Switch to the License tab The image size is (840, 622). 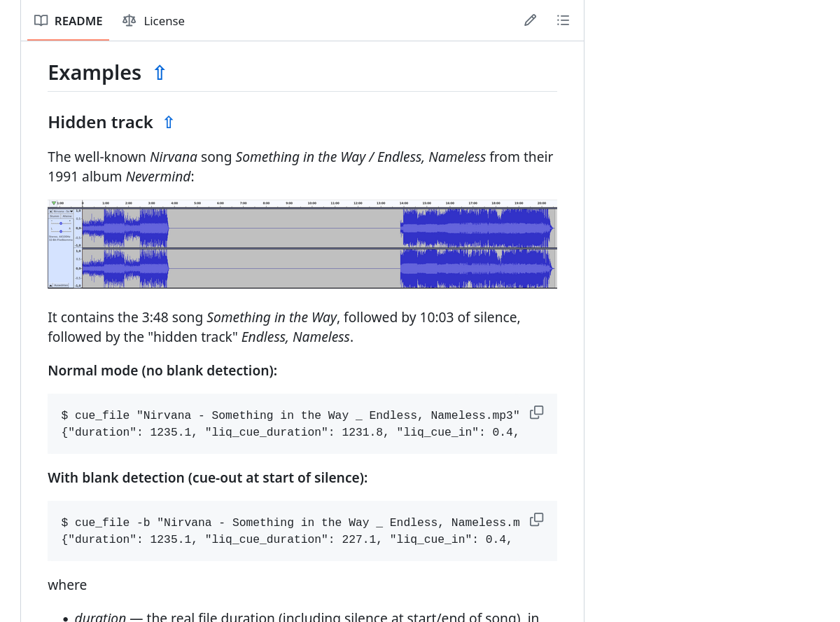click(153, 21)
